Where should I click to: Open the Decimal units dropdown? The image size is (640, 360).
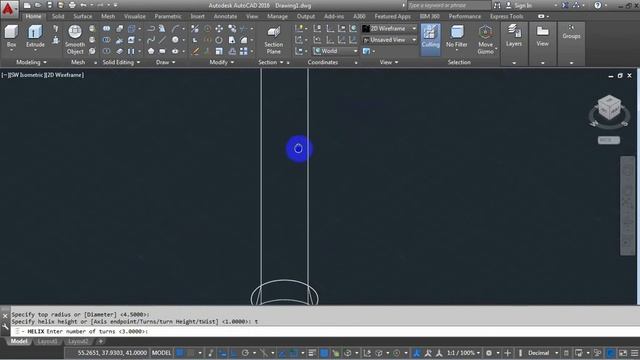click(x=542, y=353)
